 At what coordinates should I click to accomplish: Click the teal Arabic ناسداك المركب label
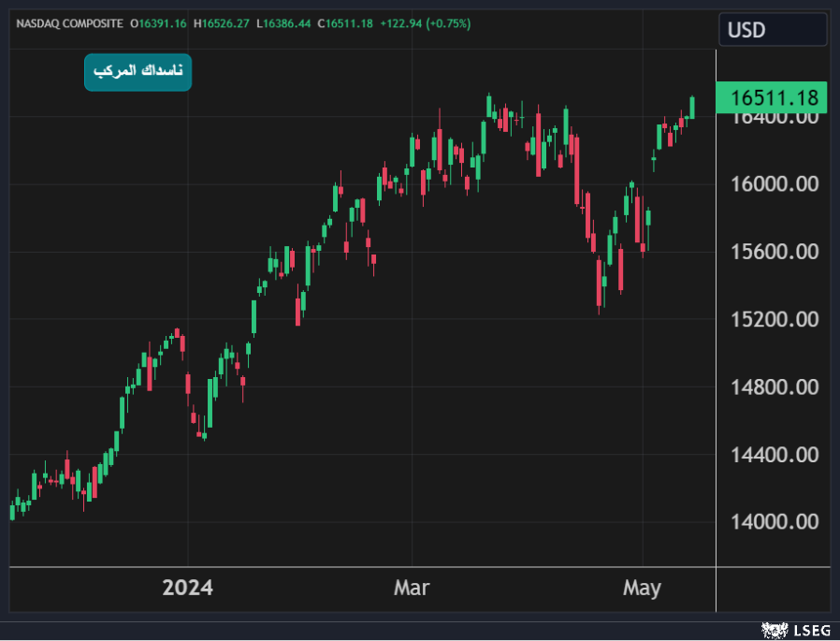coord(138,72)
